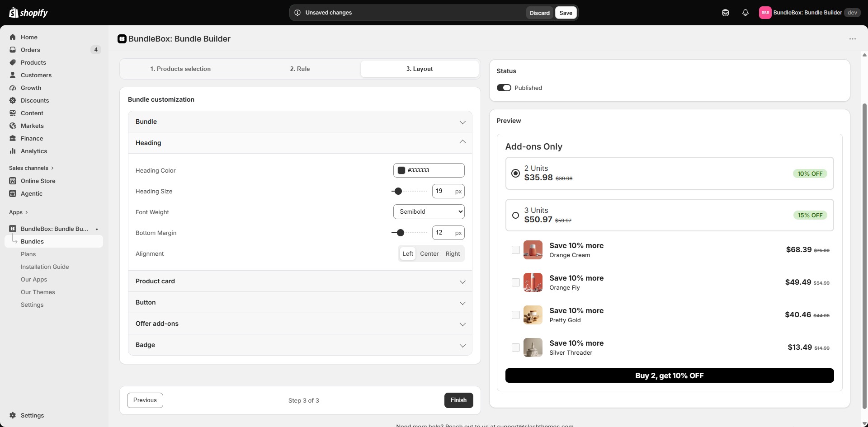Image resolution: width=868 pixels, height=427 pixels.
Task: Click the Heading Color swatch
Action: point(401,170)
